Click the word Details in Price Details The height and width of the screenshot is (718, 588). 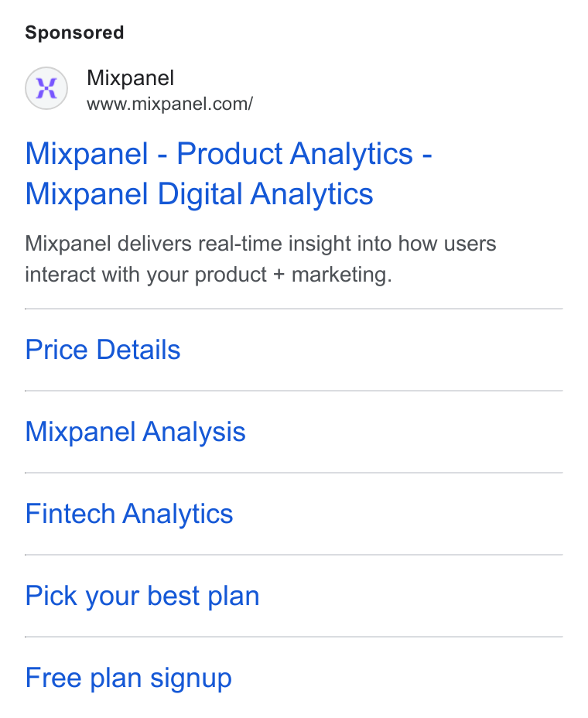pyautogui.click(x=138, y=350)
